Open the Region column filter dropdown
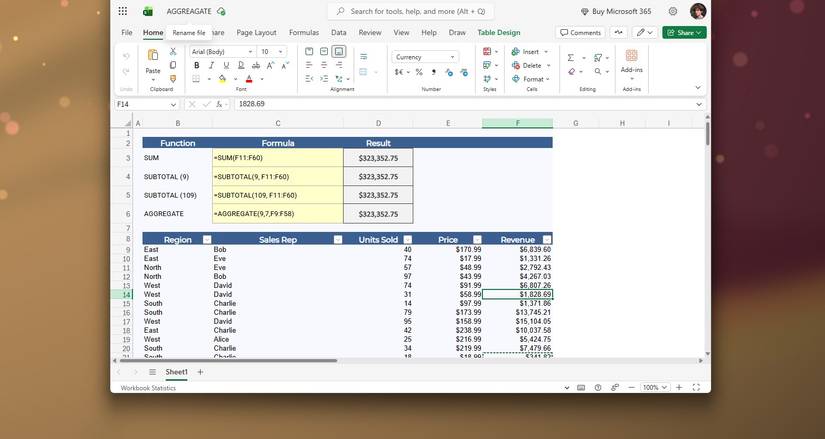The image size is (825, 439). (x=207, y=240)
